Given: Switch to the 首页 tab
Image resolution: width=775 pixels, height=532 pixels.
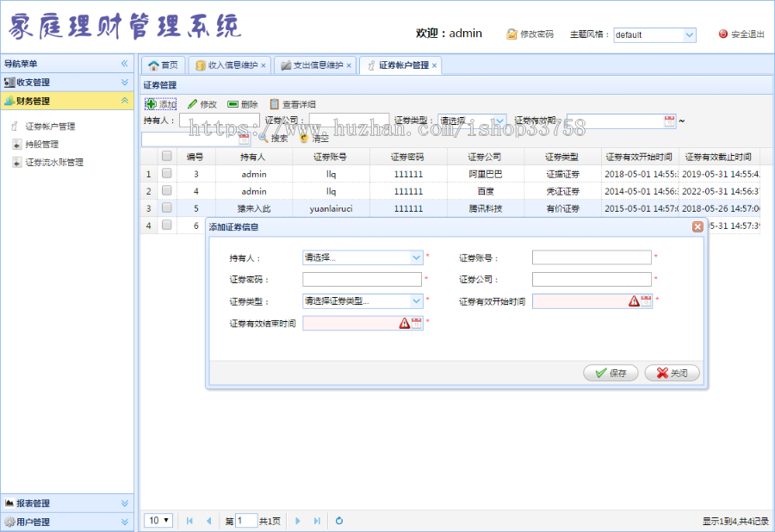Looking at the screenshot, I should tap(164, 65).
